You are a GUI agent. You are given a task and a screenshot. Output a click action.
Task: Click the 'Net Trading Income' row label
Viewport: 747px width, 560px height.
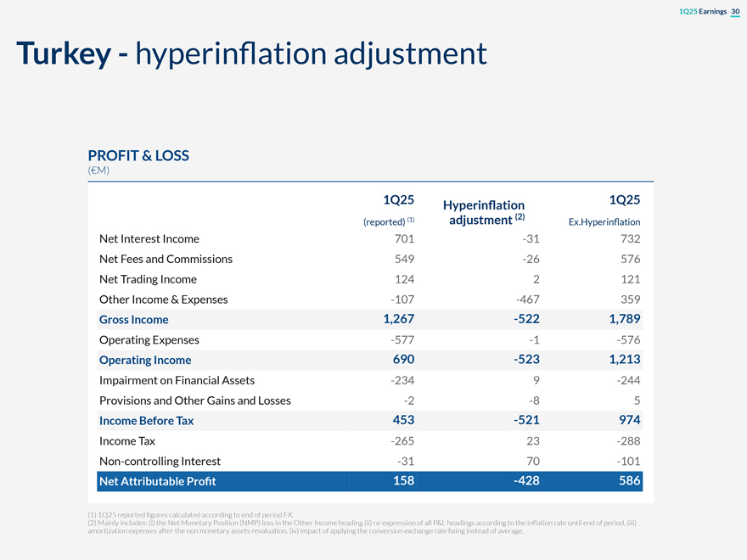point(148,279)
